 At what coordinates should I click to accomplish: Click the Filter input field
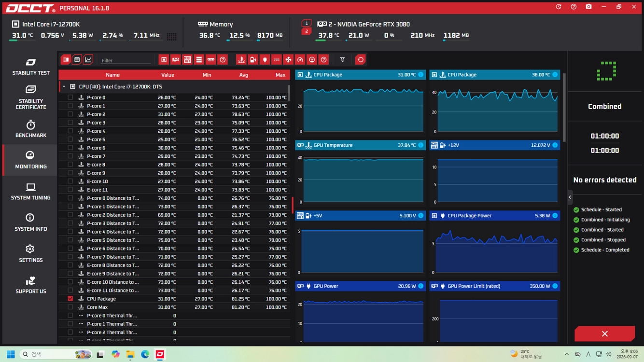click(126, 60)
